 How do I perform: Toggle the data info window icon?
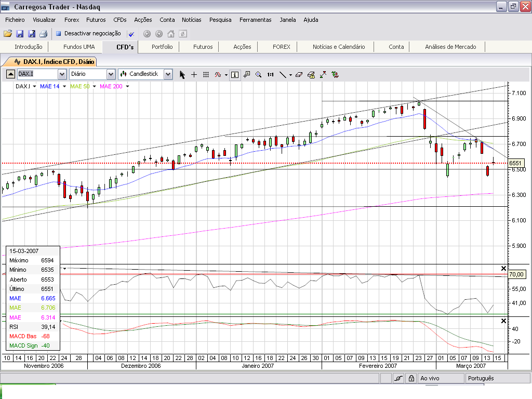click(235, 75)
